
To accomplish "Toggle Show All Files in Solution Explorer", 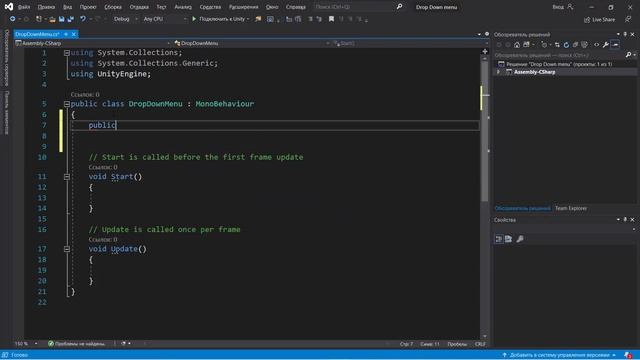I will click(x=584, y=45).
